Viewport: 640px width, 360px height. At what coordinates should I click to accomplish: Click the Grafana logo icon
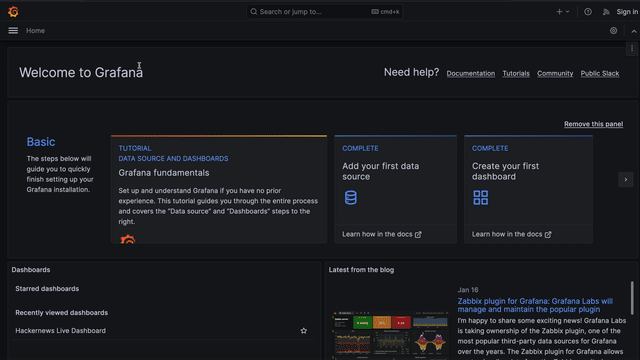(x=13, y=12)
